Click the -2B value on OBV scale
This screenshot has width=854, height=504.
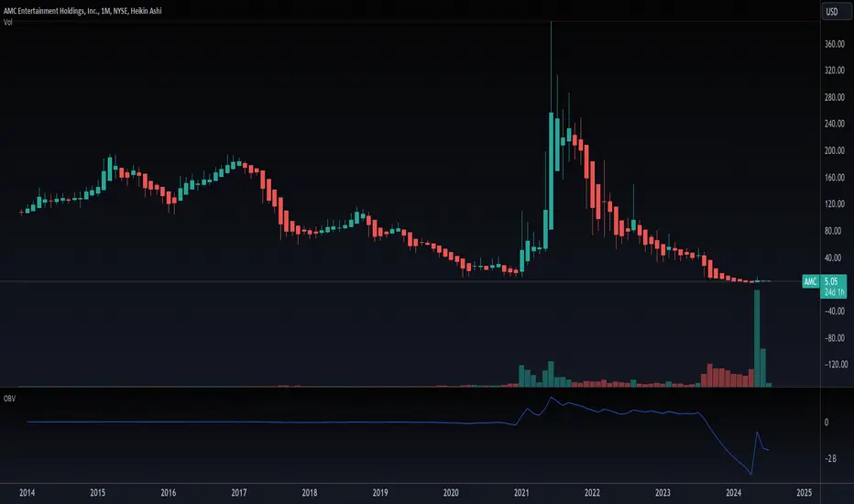(830, 459)
